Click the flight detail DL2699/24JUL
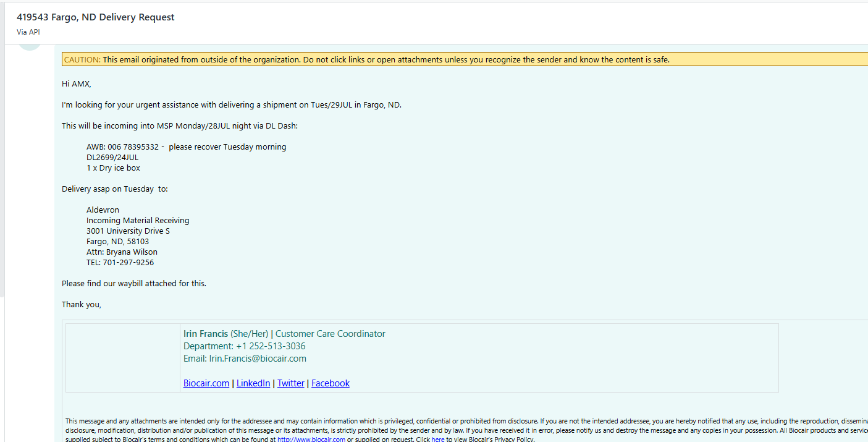The image size is (868, 442). (112, 157)
